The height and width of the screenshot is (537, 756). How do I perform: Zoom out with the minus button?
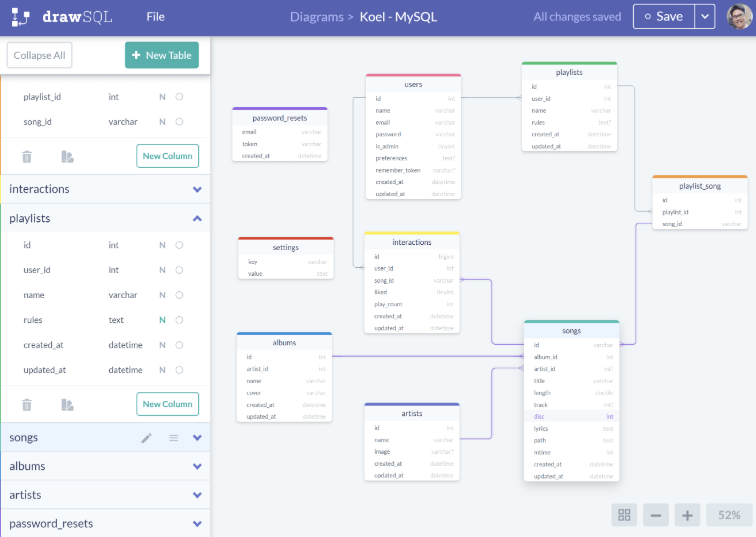click(656, 515)
